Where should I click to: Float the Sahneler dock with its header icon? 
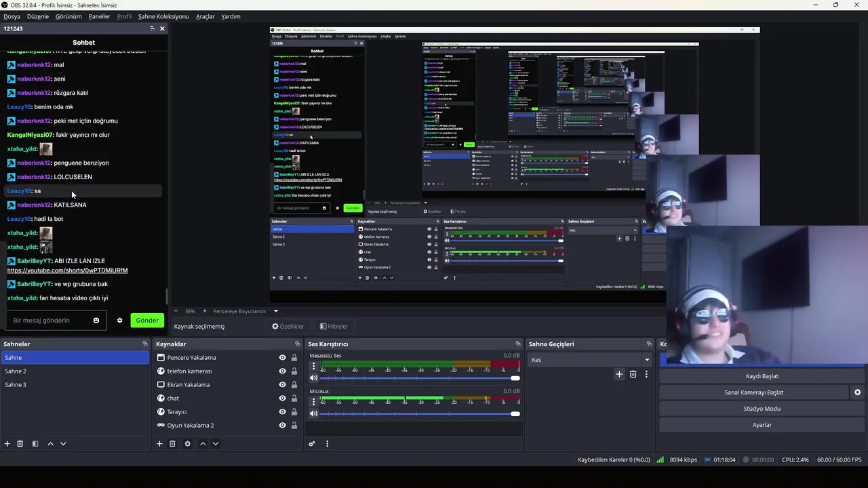click(144, 344)
